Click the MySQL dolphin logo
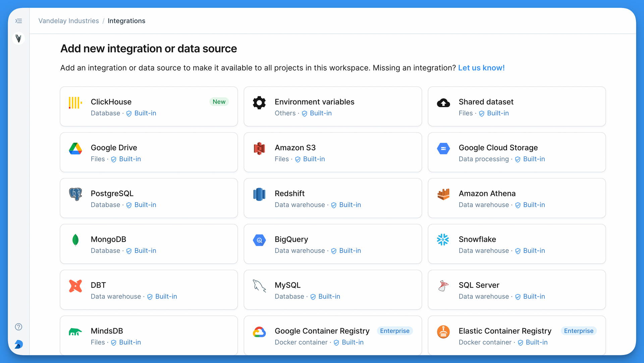 [x=259, y=286]
